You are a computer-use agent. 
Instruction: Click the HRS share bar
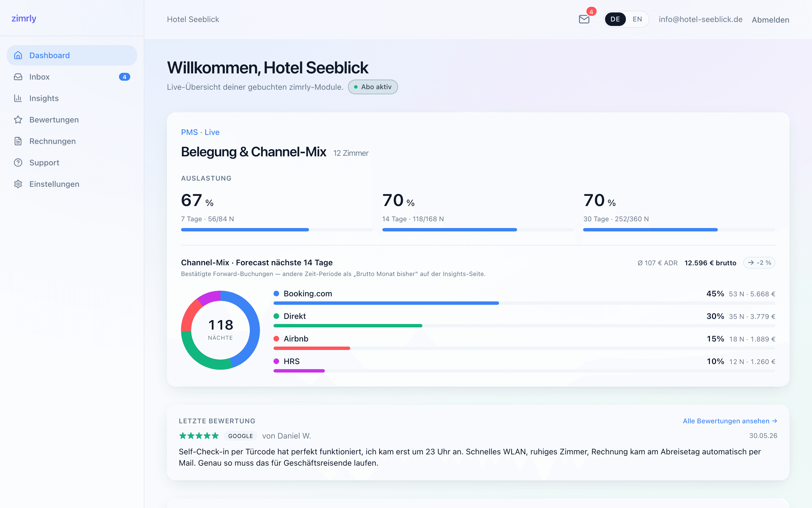pyautogui.click(x=524, y=371)
